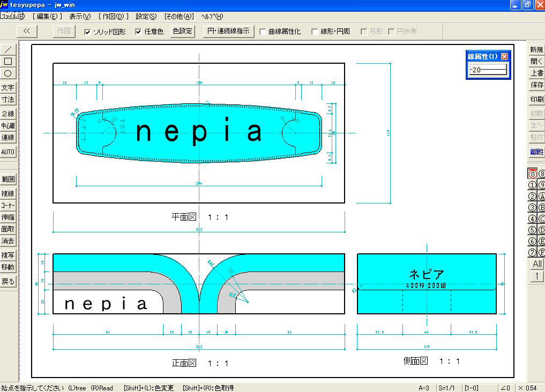Click the 色設定 color settings button

point(183,31)
